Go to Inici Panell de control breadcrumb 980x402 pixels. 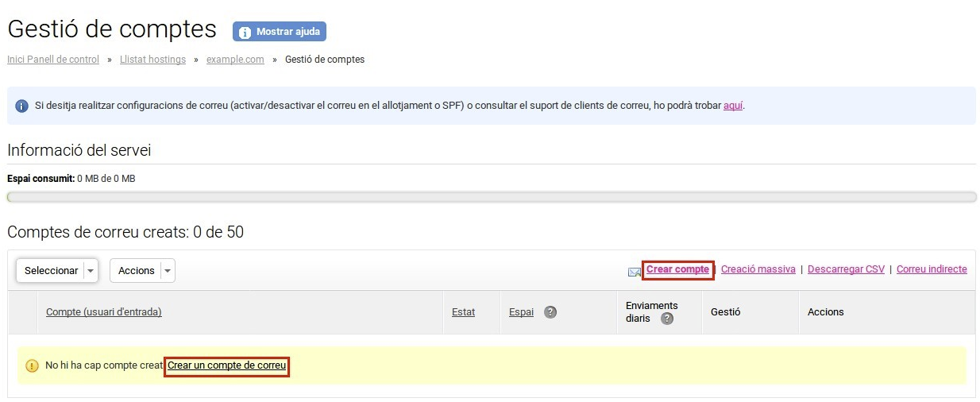click(x=53, y=60)
